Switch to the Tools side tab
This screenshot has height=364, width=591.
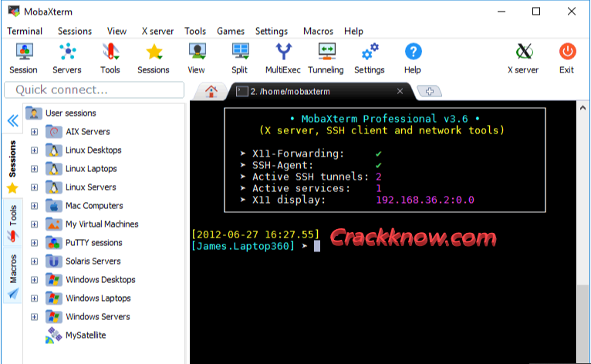point(13,223)
